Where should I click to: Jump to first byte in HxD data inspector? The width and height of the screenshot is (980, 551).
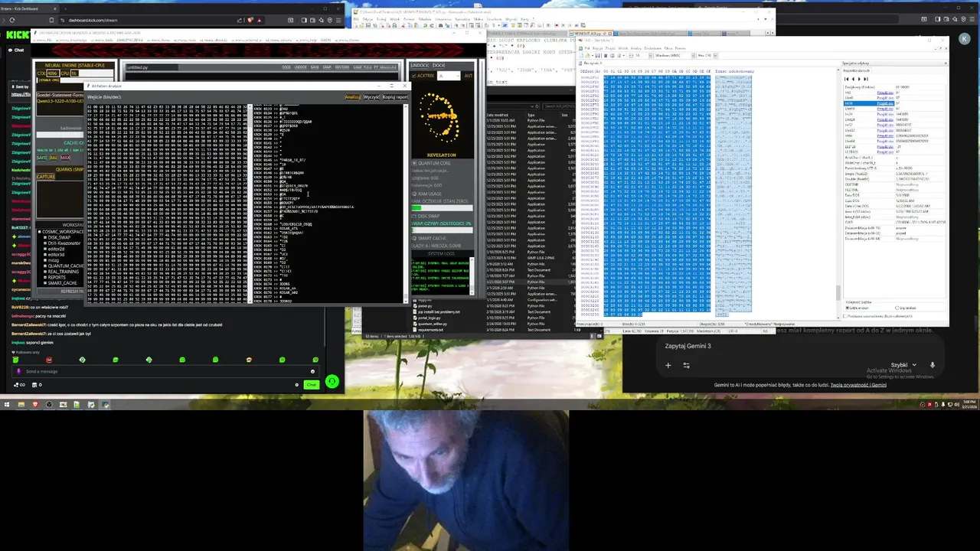coord(847,79)
